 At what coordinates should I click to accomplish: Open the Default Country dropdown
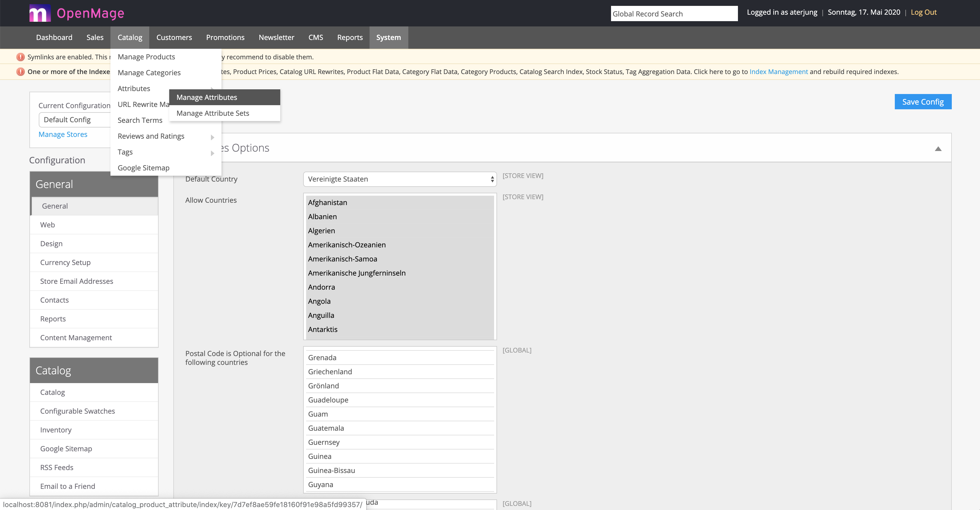pyautogui.click(x=400, y=179)
